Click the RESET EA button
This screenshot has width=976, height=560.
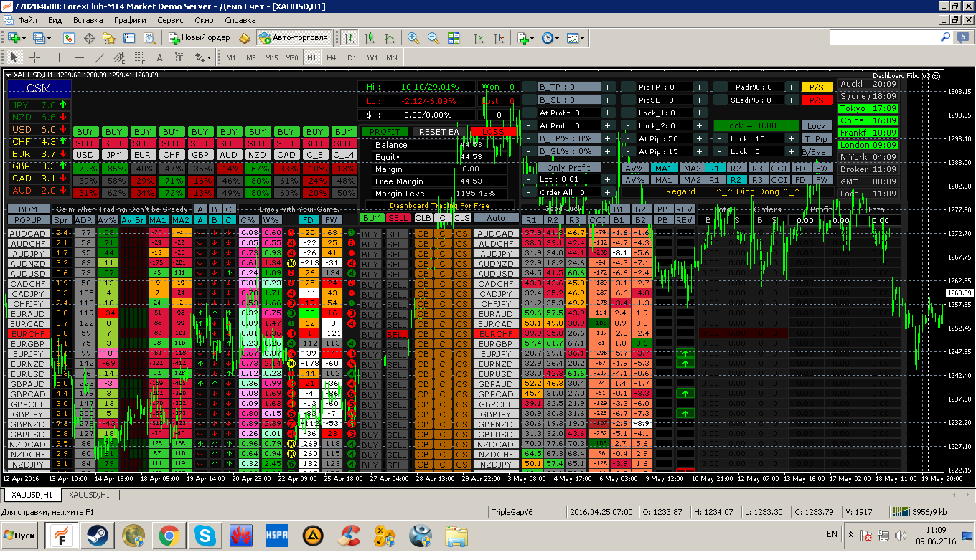click(438, 132)
